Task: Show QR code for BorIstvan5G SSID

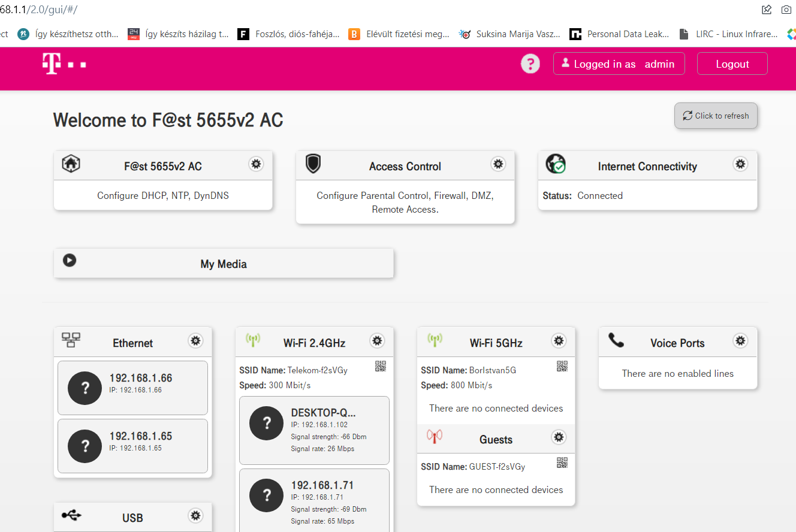Action: pyautogui.click(x=562, y=366)
